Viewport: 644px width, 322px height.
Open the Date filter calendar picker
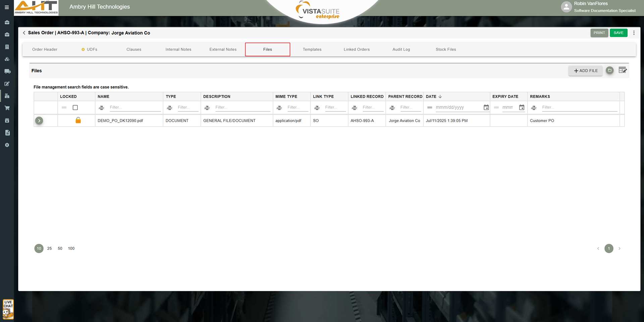[486, 107]
